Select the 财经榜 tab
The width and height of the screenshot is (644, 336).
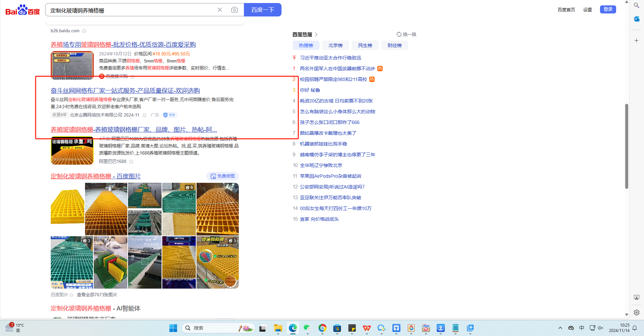coord(394,45)
